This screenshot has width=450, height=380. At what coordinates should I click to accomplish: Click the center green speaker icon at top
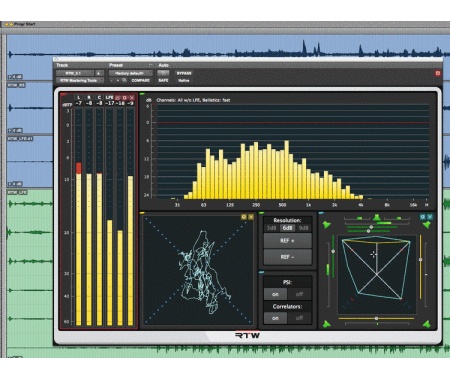coord(377,218)
